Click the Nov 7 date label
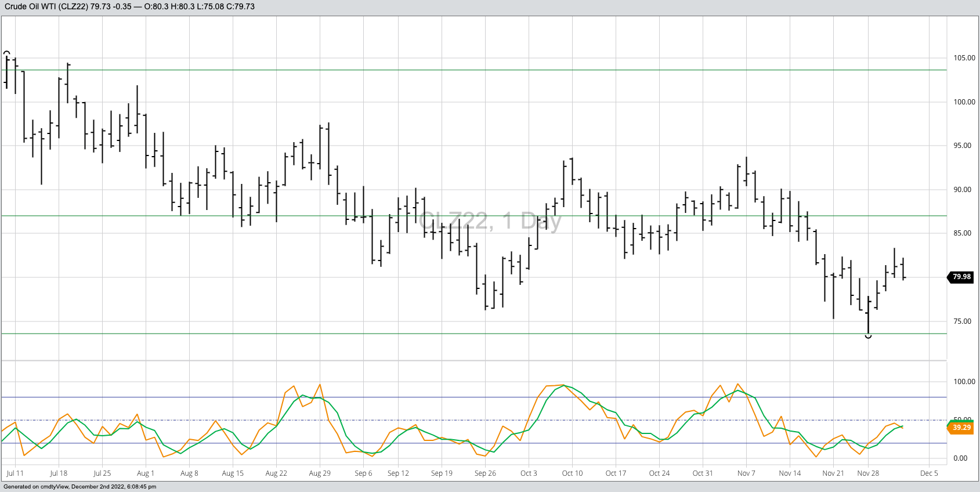 pos(746,473)
